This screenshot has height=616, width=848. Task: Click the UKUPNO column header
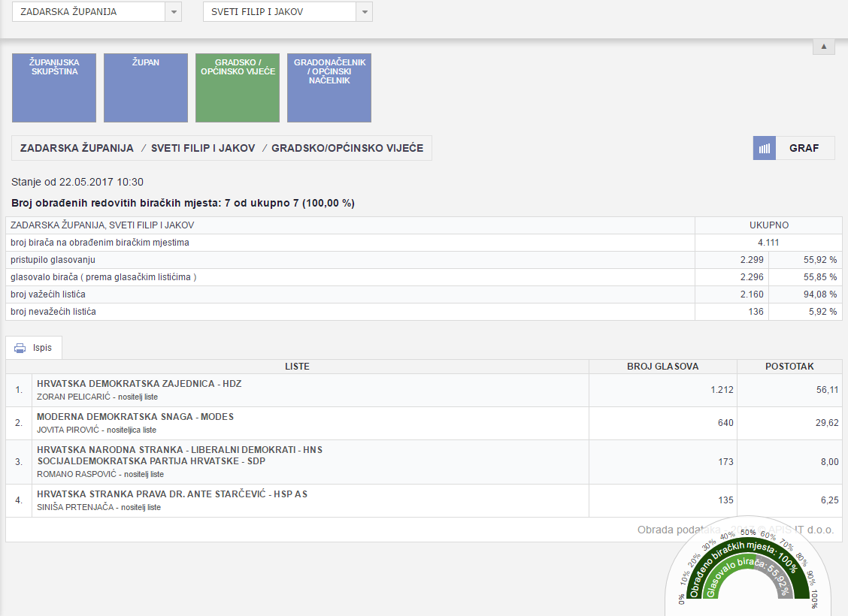(768, 225)
